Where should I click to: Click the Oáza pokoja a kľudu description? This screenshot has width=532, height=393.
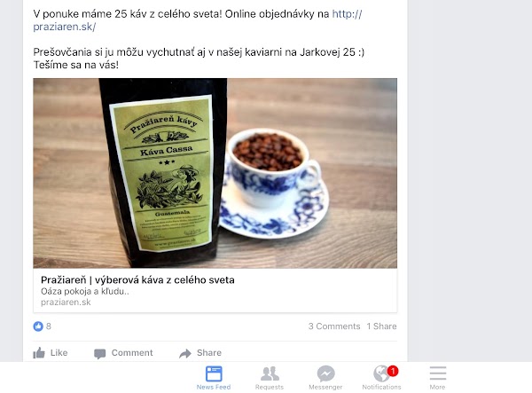pyautogui.click(x=85, y=291)
